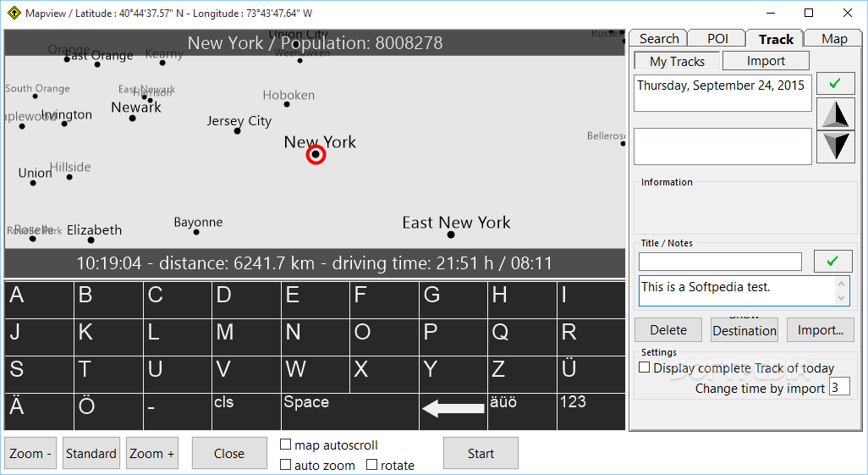Viewport: 868px width, 475px height.
Task: Click the Show Destination button
Action: 744,329
